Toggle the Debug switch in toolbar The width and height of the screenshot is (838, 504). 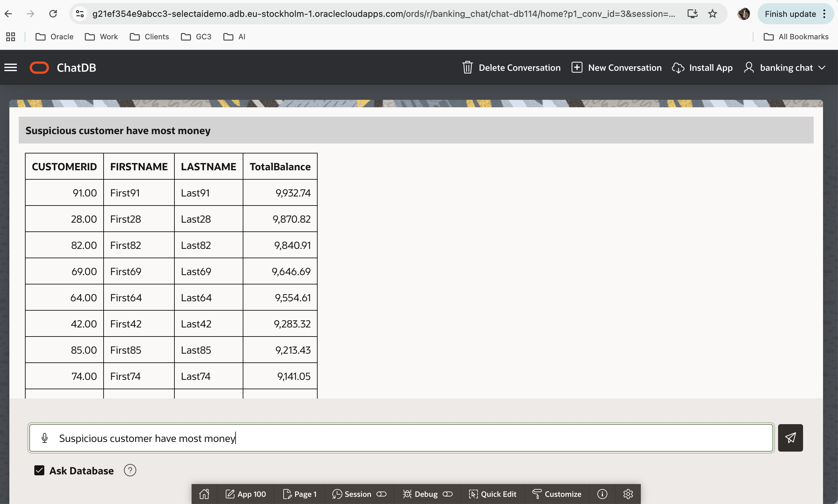[x=447, y=494]
